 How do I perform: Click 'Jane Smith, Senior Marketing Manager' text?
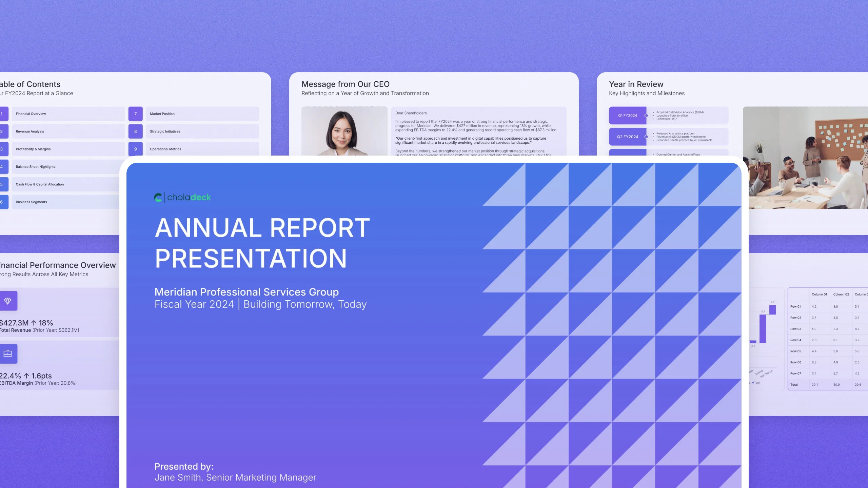tap(235, 477)
